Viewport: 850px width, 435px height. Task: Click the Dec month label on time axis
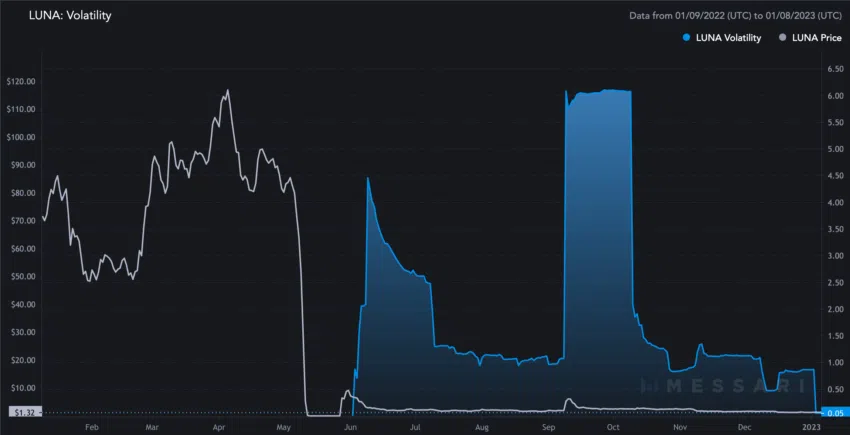coord(745,427)
